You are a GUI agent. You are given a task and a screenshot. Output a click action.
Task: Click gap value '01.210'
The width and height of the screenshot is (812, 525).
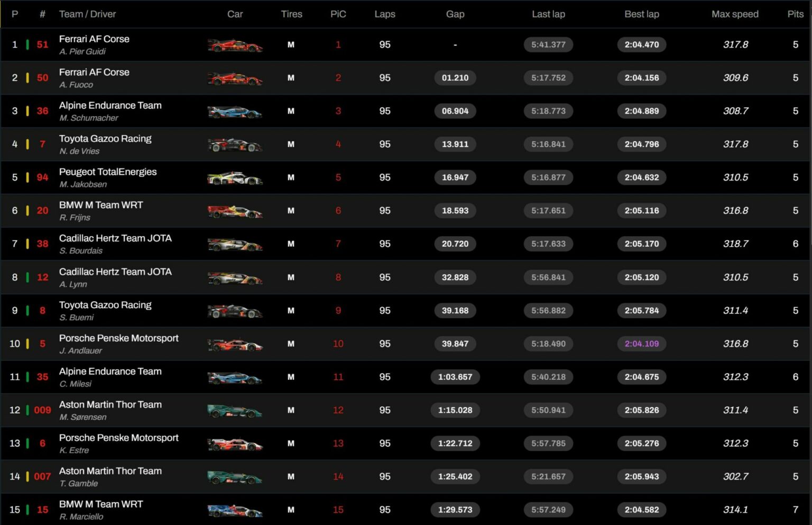pos(455,78)
